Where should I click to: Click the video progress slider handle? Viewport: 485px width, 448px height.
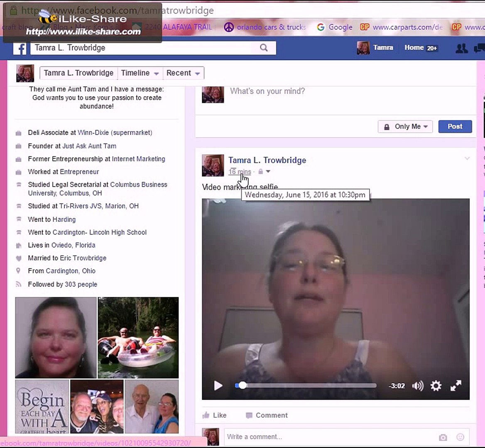[243, 385]
